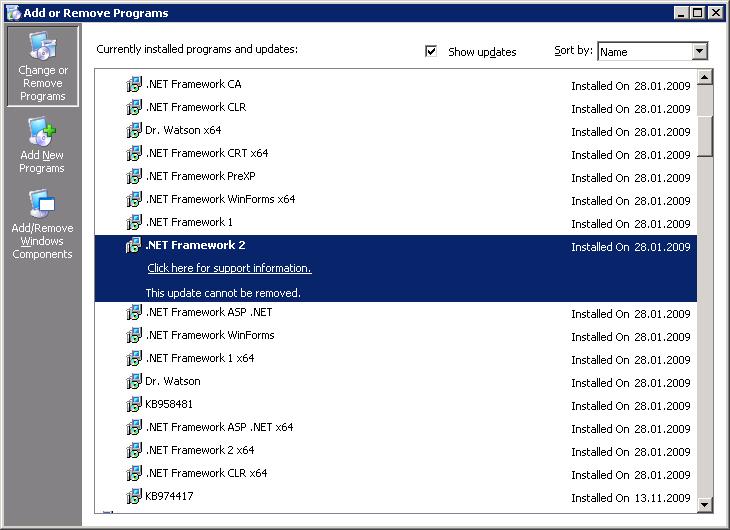Uncheck the Show updates checkbox
This screenshot has width=730, height=530.
pos(431,51)
